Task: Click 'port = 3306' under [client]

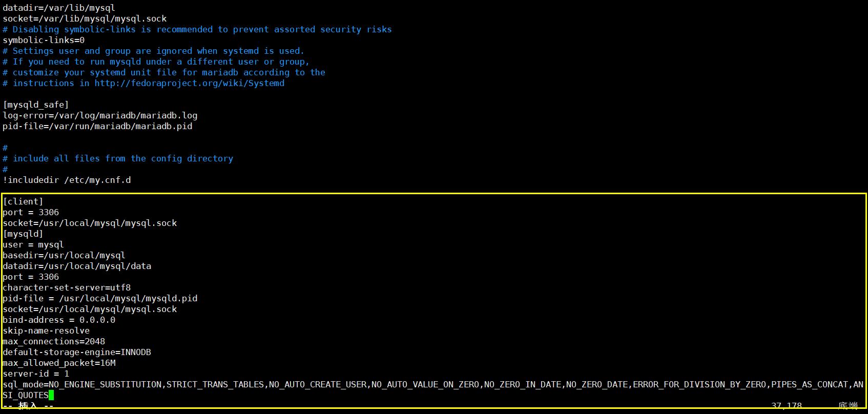Action: point(31,212)
